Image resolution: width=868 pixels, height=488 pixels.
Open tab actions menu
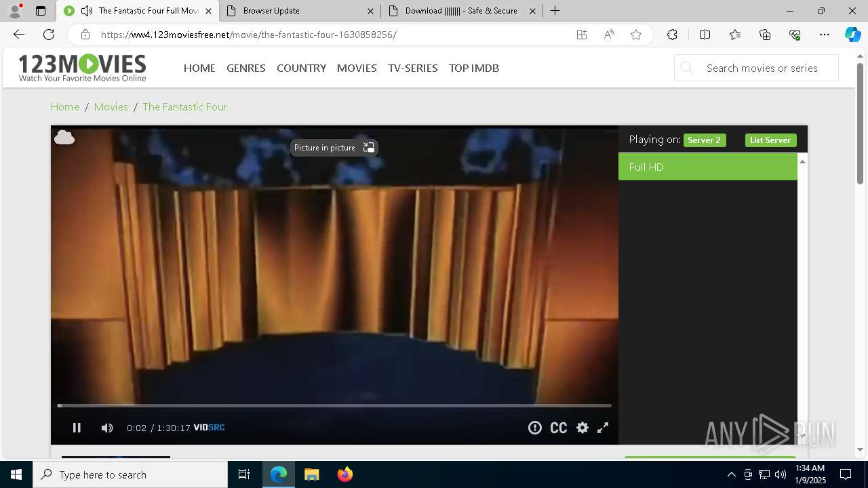pyautogui.click(x=41, y=11)
